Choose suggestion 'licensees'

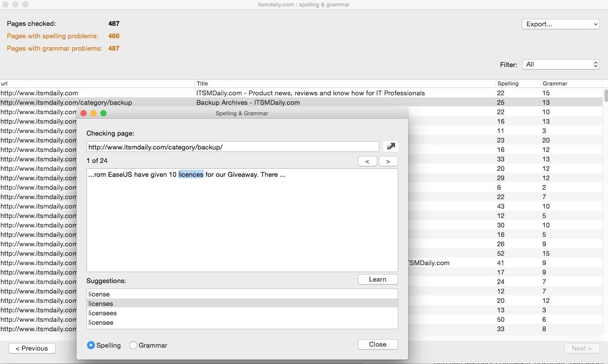click(x=242, y=313)
